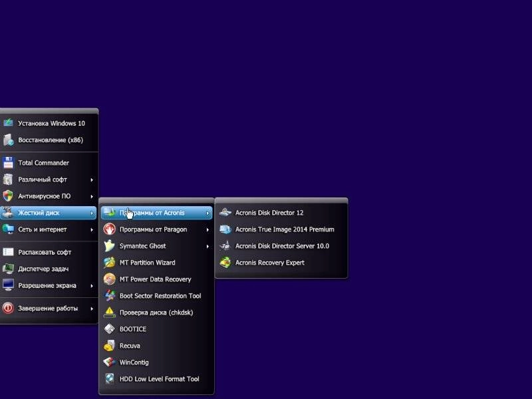Expand the Антивирусное ПО submenu arrow

(92, 196)
